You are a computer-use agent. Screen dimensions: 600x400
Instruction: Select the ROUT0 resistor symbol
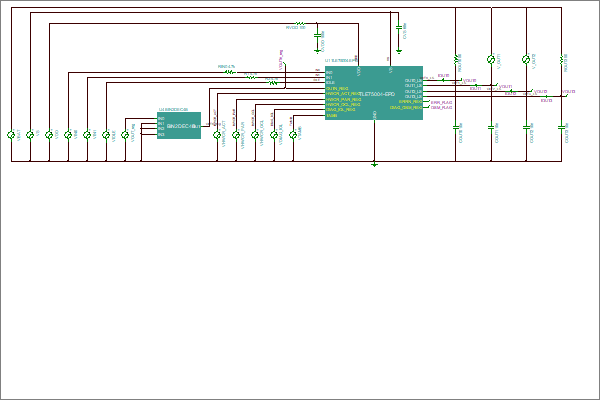coord(455,60)
